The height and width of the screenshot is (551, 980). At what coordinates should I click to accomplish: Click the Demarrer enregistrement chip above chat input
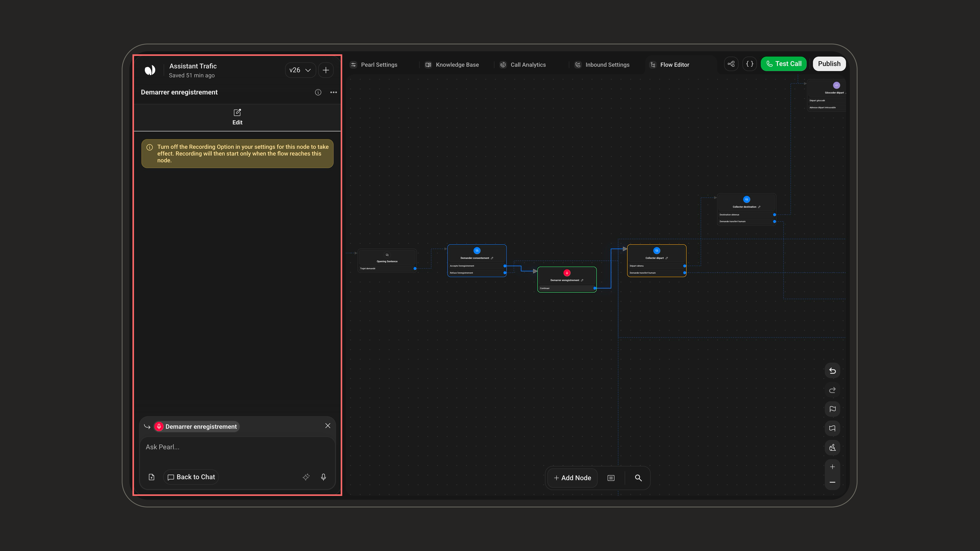coord(197,427)
